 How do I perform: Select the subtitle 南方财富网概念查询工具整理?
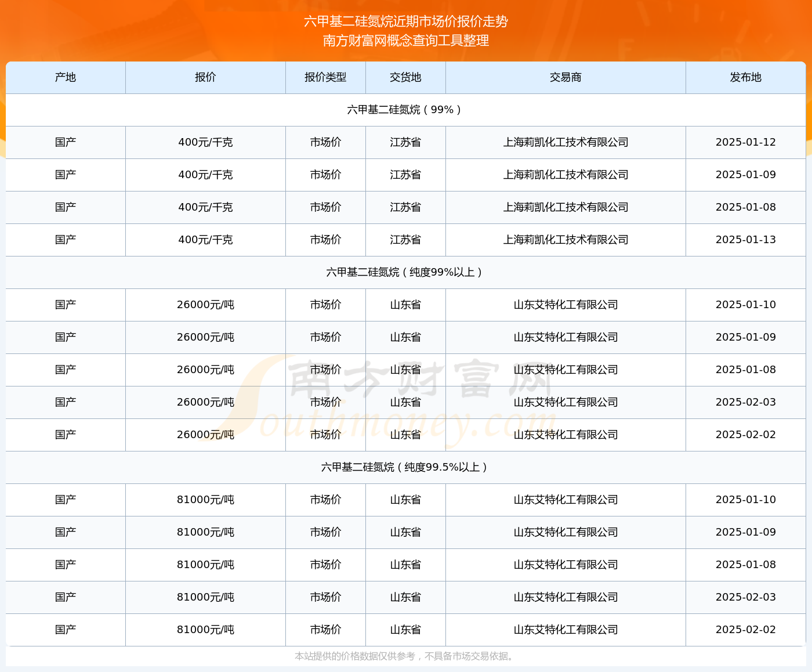(406, 41)
